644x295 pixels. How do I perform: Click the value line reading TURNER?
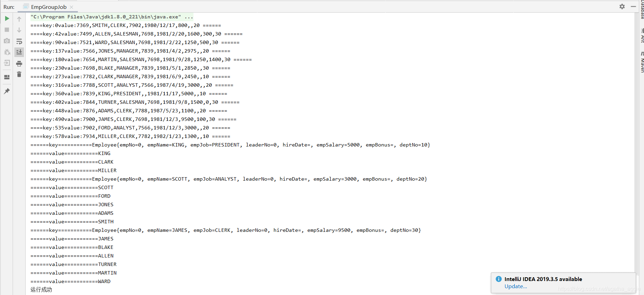(x=73, y=264)
